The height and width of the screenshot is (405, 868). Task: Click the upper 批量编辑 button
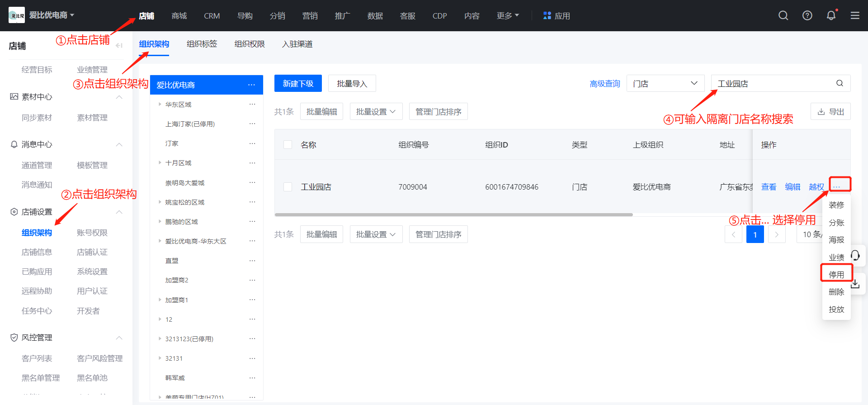click(x=321, y=111)
